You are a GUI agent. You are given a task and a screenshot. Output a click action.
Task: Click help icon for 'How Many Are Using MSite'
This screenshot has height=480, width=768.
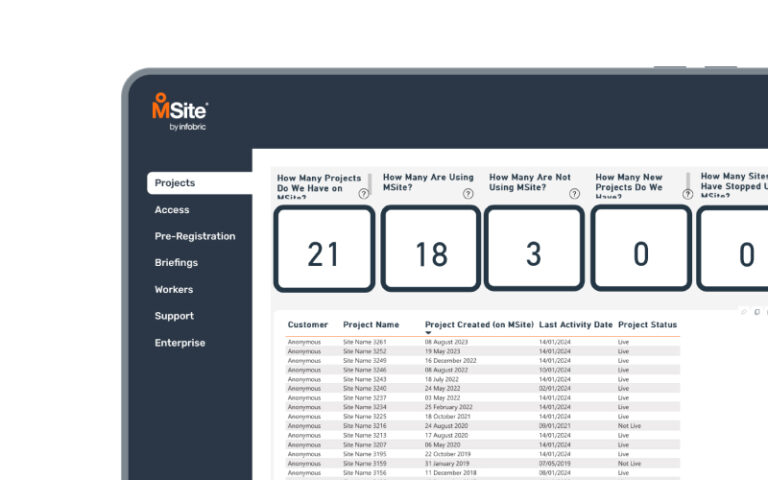[x=468, y=194]
